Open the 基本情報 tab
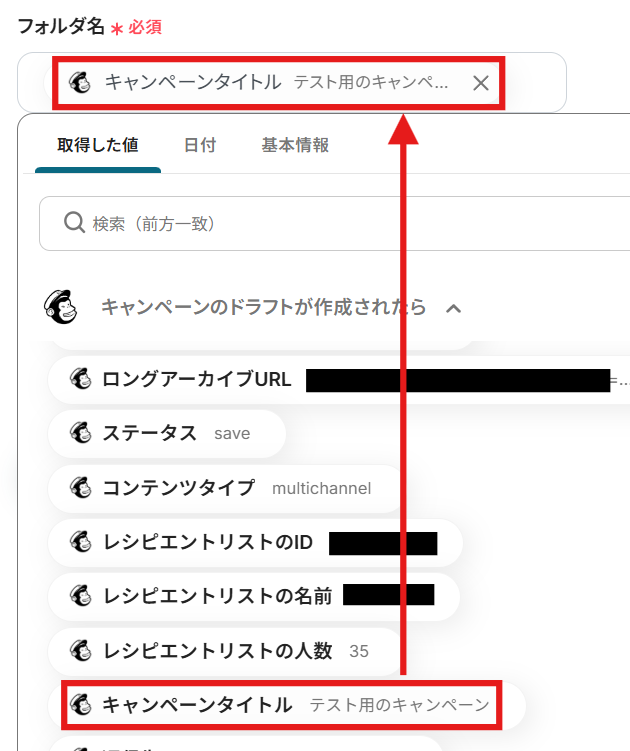The image size is (630, 751). pyautogui.click(x=295, y=145)
